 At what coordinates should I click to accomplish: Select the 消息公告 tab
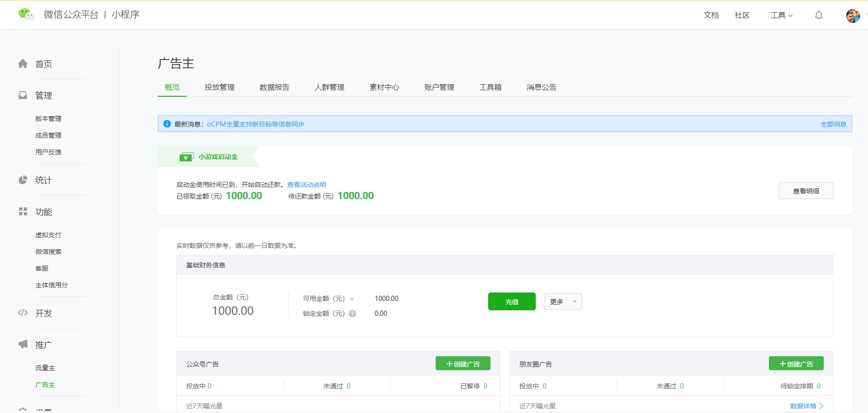[x=542, y=87]
